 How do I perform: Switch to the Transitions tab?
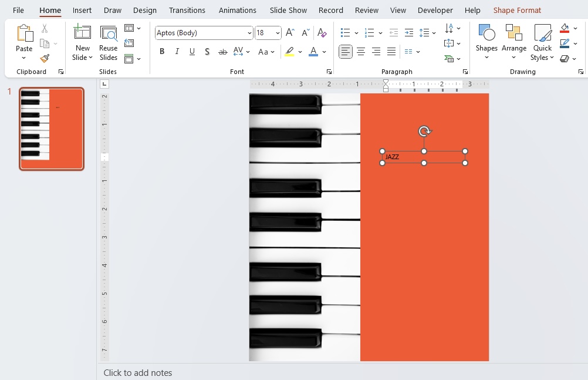click(187, 10)
